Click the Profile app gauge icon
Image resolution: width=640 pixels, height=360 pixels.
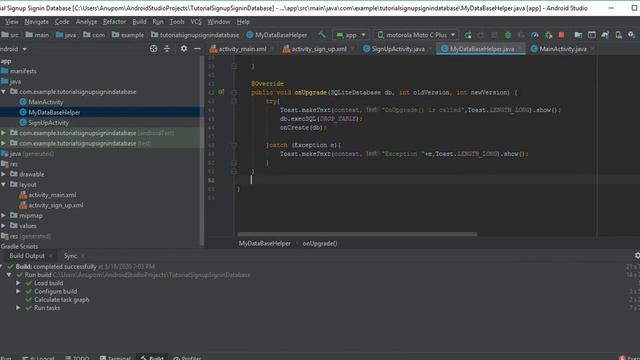pos(535,35)
